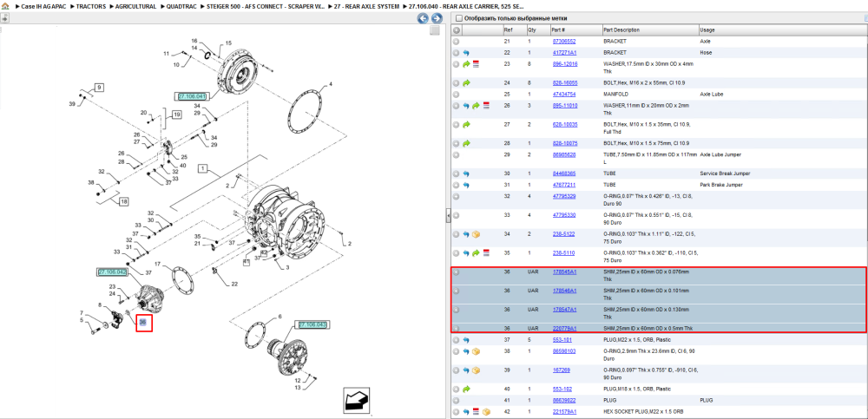
Task: Click the 'Service Break Jumper' usage cell
Action: tap(724, 173)
